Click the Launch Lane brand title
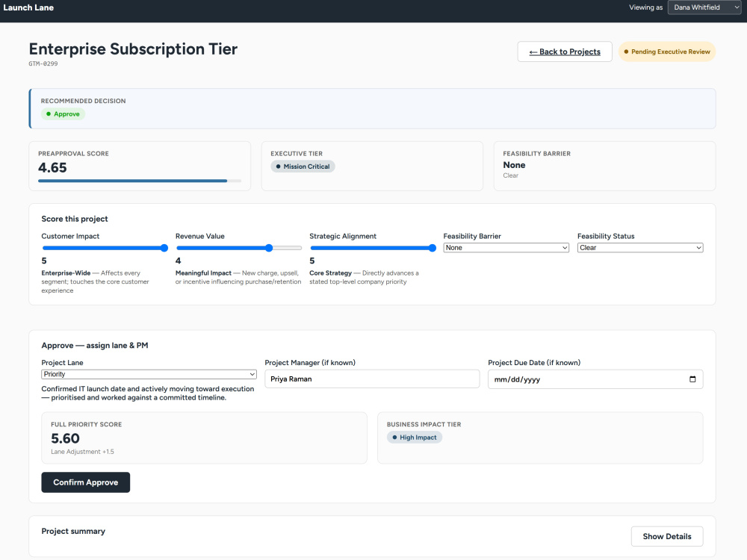The image size is (747, 560). coord(28,7)
